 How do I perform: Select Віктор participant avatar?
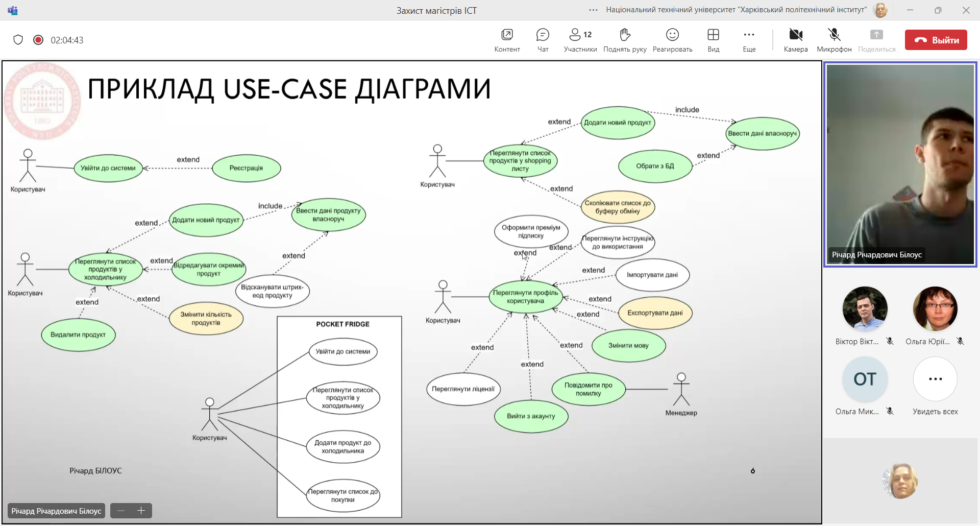click(865, 309)
